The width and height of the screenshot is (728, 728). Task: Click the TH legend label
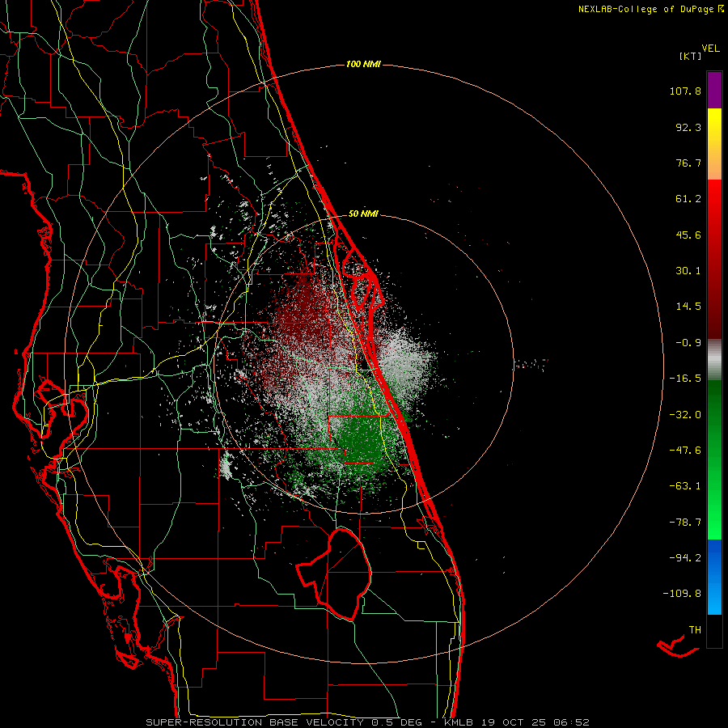695,630
